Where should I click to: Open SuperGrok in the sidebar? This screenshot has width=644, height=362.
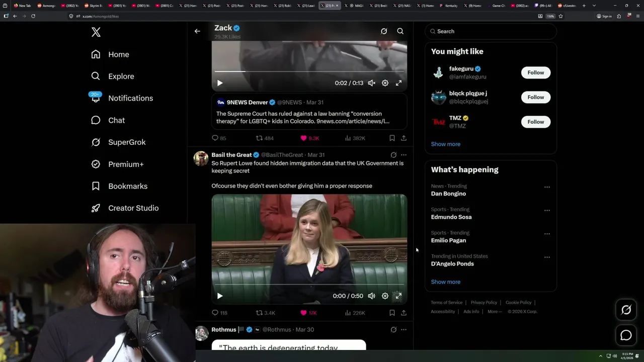point(118,142)
